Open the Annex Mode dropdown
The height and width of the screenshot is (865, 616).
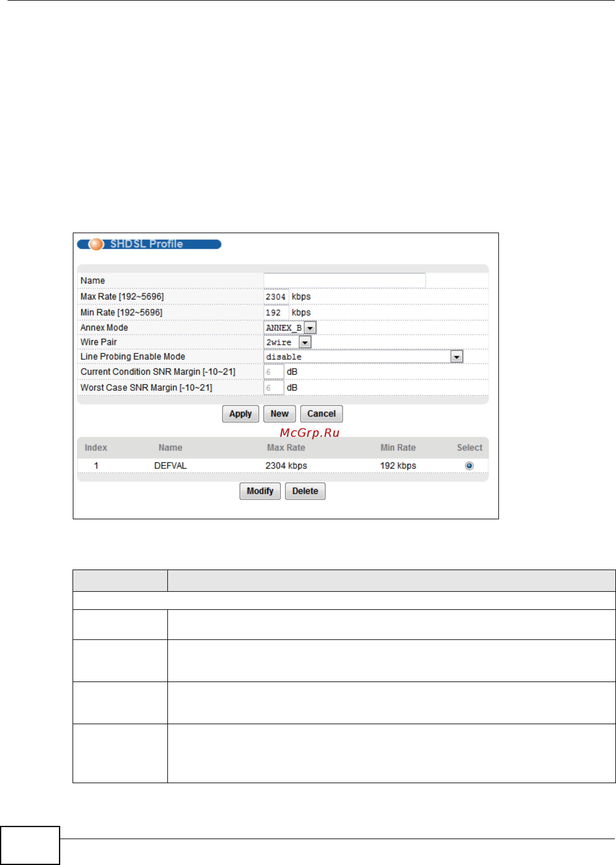pyautogui.click(x=310, y=328)
